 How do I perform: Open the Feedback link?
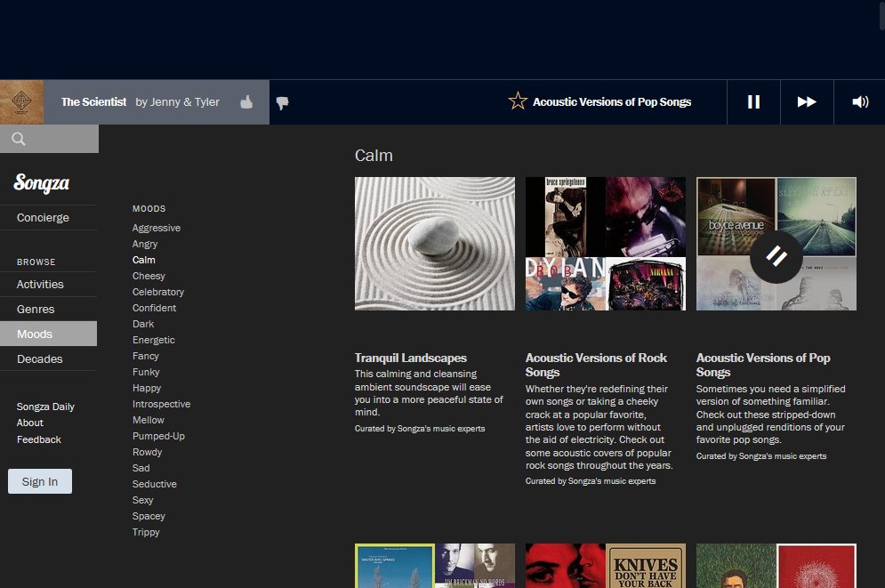(39, 439)
